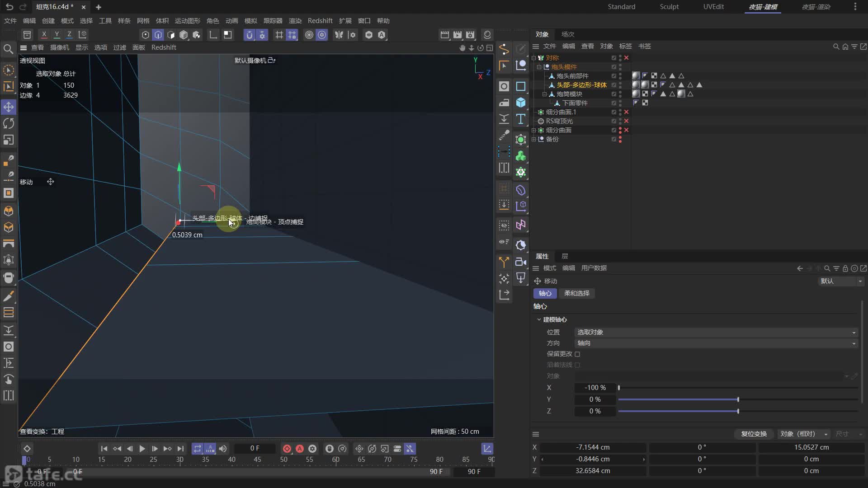Image resolution: width=868 pixels, height=488 pixels.
Task: Go to end of timeline
Action: 180,449
